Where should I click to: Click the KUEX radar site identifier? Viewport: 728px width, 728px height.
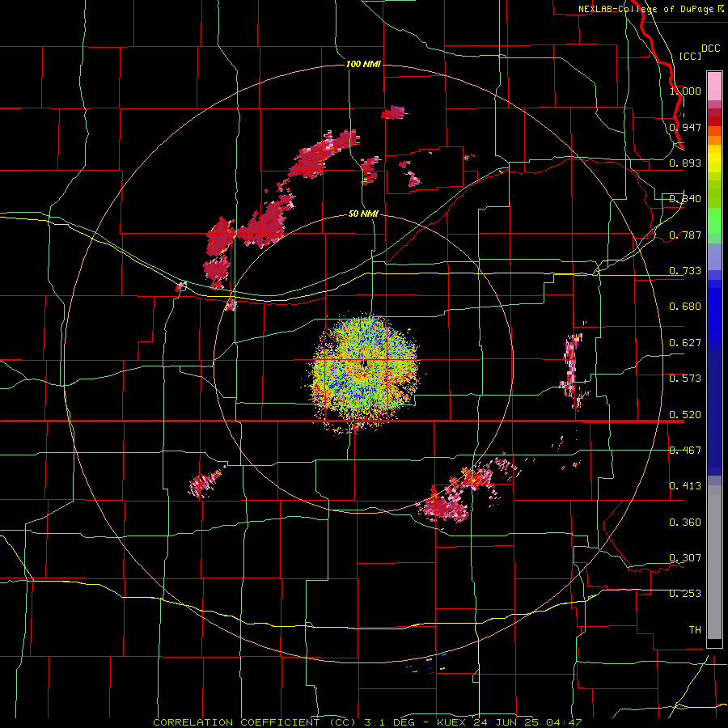tap(453, 722)
